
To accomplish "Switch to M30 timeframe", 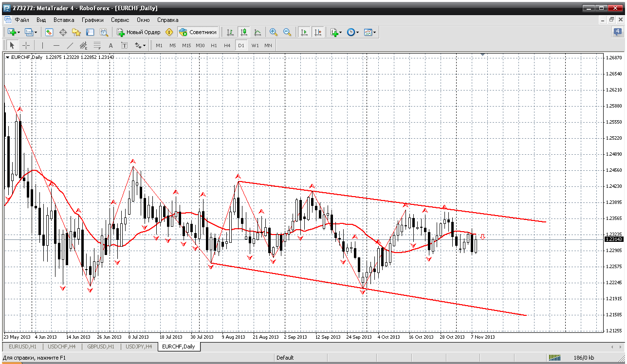I will tap(200, 45).
